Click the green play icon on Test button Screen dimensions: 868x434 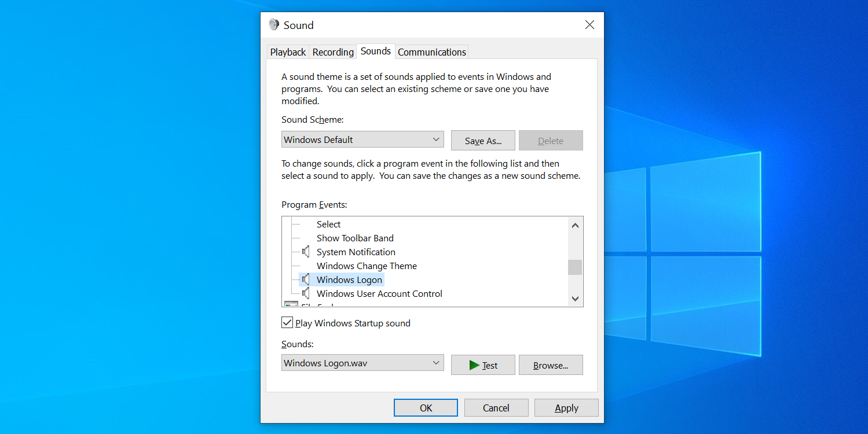click(x=473, y=365)
